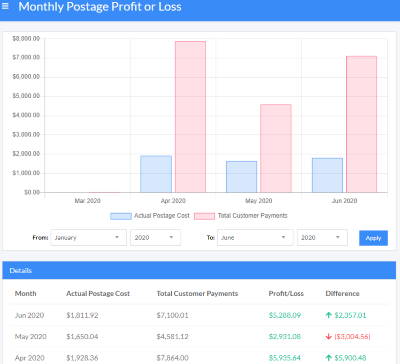Click the green up arrow beside $2,357.01
Screen dimensions: 400x364
tap(329, 315)
